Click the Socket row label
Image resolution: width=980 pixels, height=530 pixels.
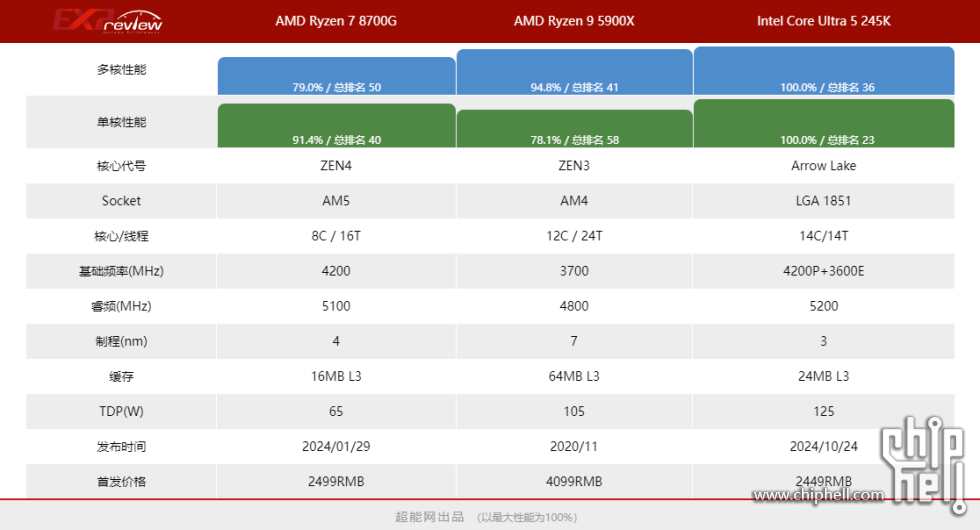click(x=121, y=201)
